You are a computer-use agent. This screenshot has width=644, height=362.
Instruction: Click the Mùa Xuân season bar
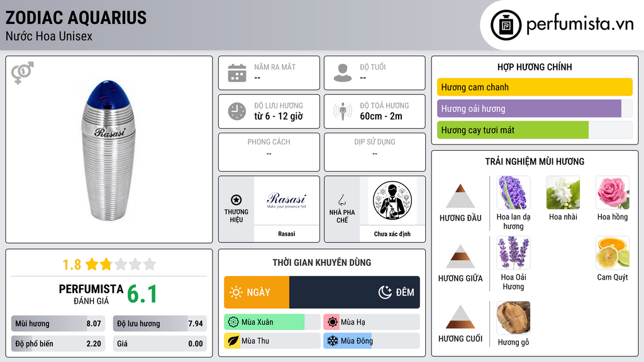click(x=272, y=322)
